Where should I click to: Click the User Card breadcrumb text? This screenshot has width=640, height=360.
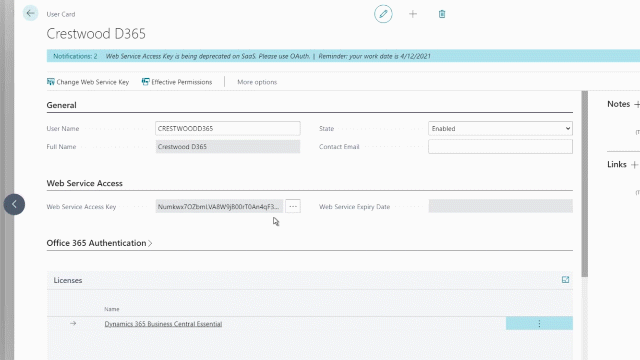61,14
